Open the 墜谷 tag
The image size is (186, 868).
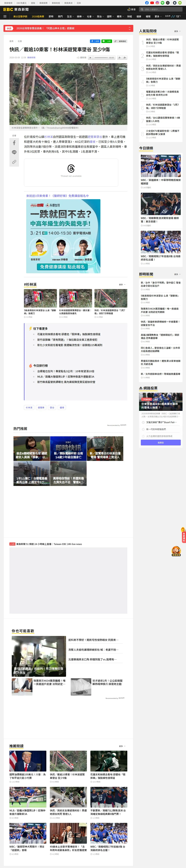(x=52, y=407)
